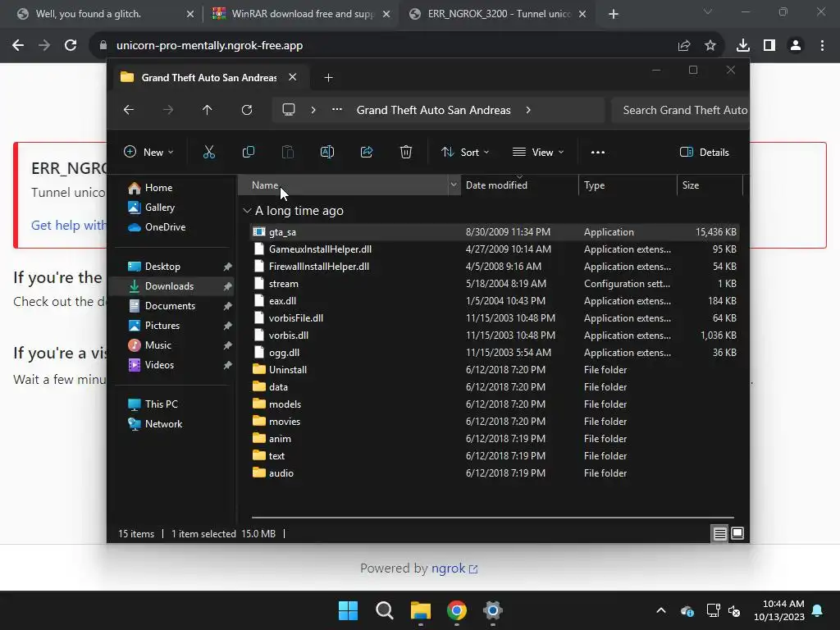Image resolution: width=840 pixels, height=630 pixels.
Task: Open the New item dropdown
Action: (148, 152)
